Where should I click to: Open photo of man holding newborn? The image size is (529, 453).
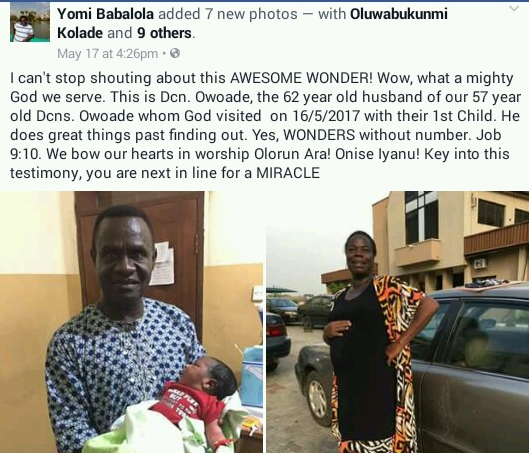click(132, 322)
